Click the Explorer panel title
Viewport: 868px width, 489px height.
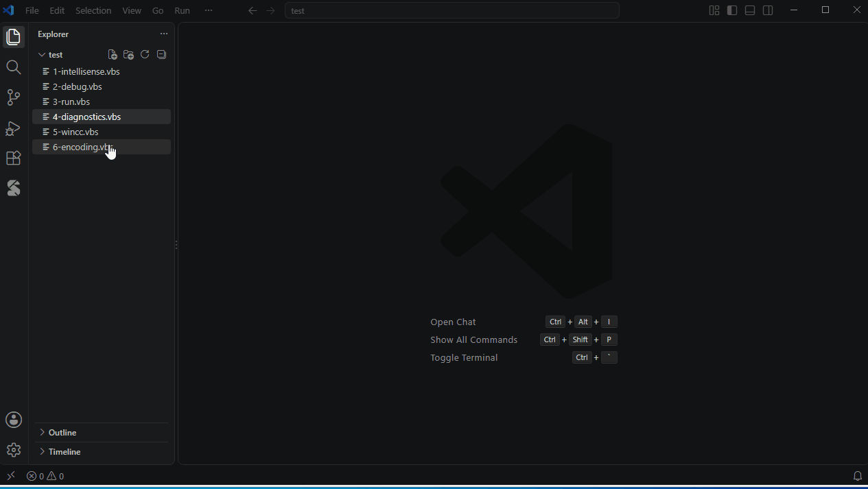tap(53, 34)
